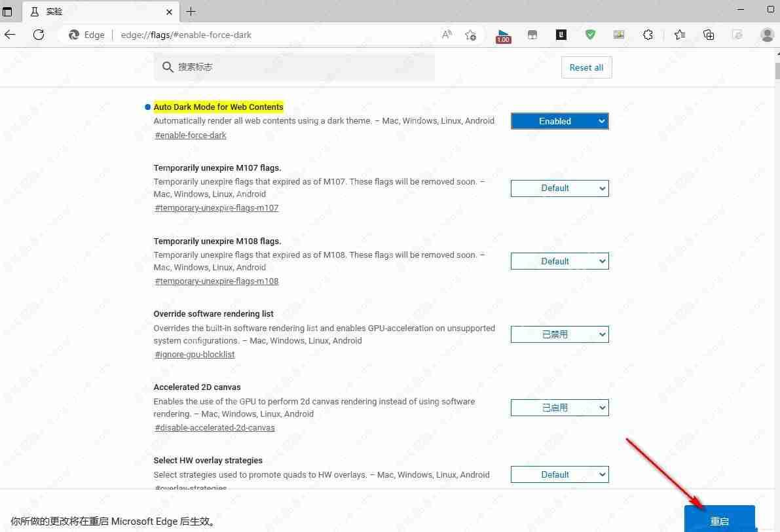Open Select HW overlay strategies dropdown

tap(560, 474)
